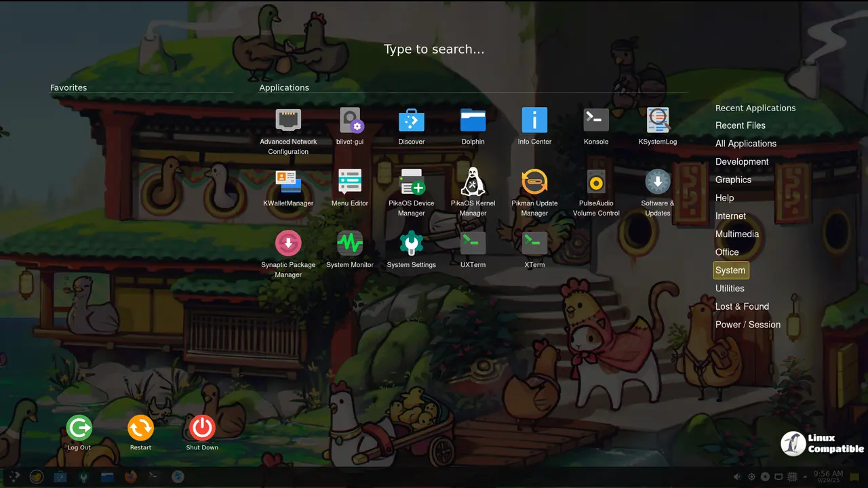
Task: Open the Discover software center
Action: pyautogui.click(x=411, y=121)
